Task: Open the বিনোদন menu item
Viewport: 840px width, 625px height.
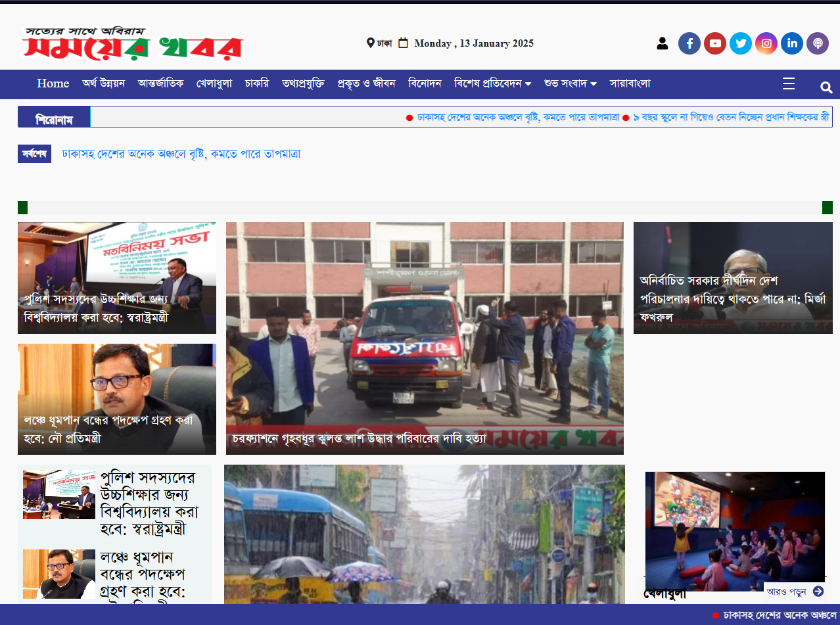Action: coord(425,83)
